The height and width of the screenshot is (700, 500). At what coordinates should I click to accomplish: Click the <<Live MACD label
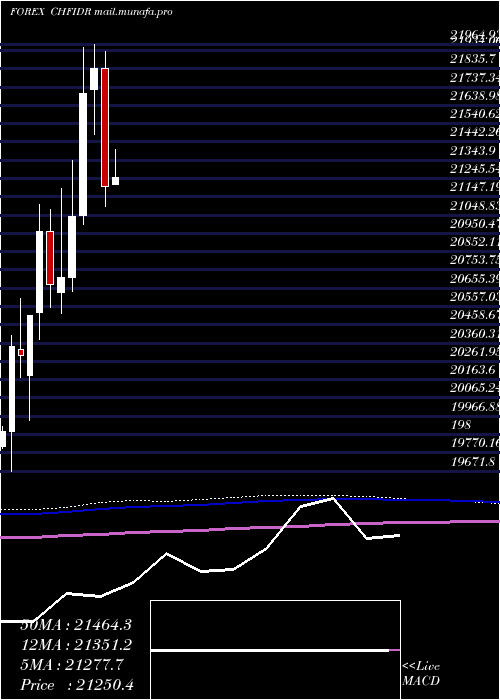point(421,674)
